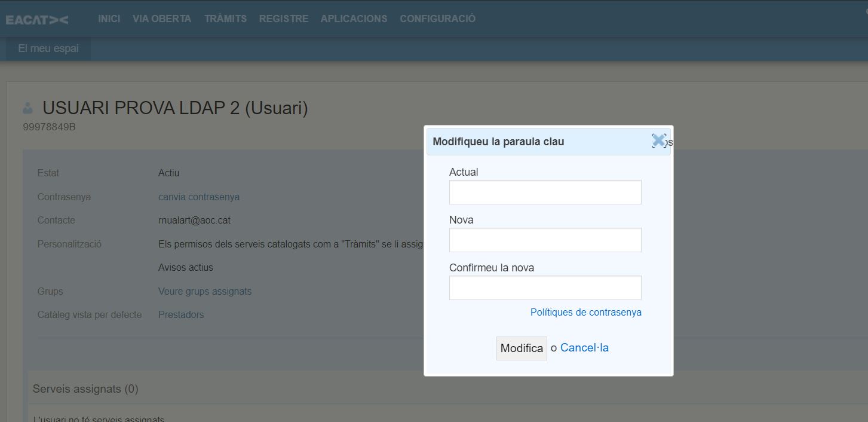This screenshot has width=868, height=422.
Task: Close the password change dialog
Action: (658, 141)
